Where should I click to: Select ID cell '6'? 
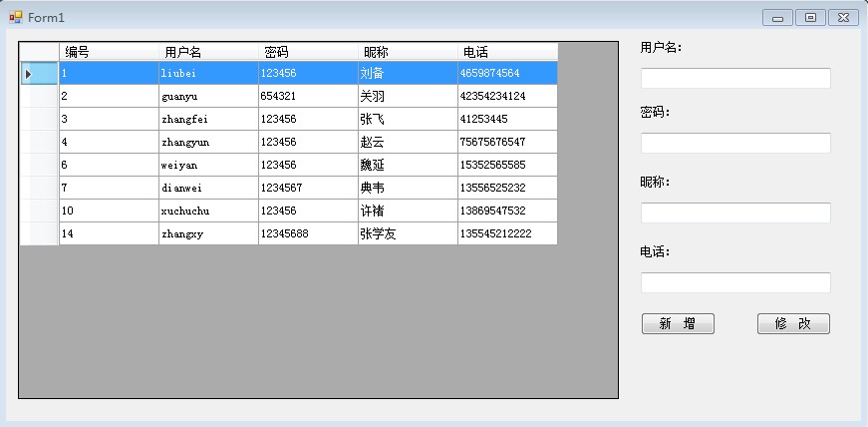point(109,166)
